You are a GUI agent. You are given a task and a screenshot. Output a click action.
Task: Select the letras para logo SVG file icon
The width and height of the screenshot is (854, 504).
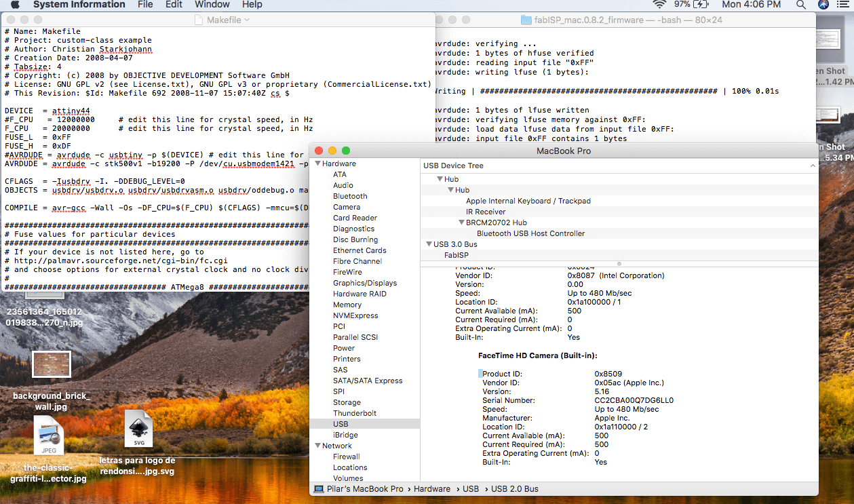click(x=138, y=429)
